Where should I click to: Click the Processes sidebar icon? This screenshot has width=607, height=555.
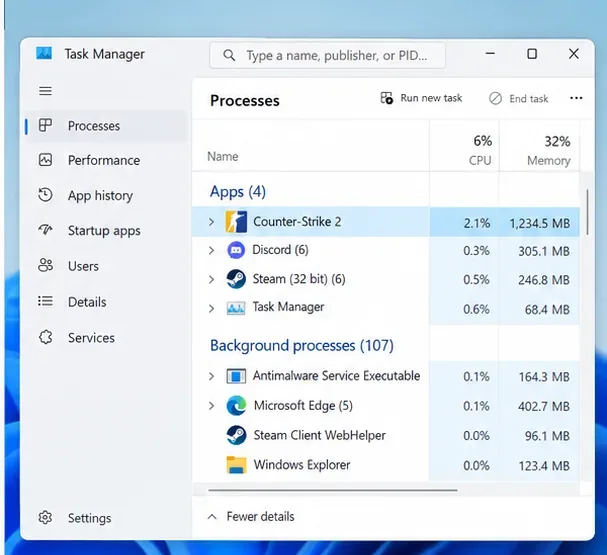pyautogui.click(x=45, y=125)
